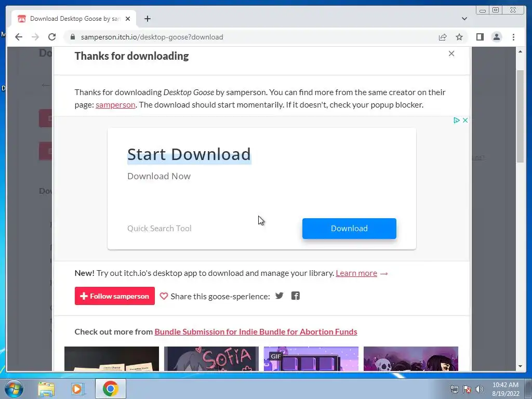
Task: Open a new browser tab
Action: tap(147, 19)
